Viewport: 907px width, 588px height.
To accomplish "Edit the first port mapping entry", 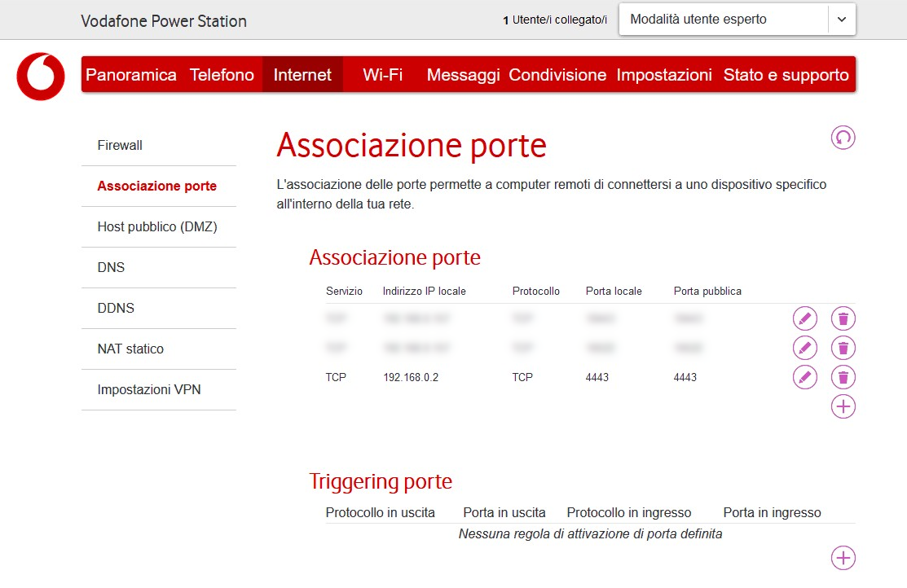I will (804, 318).
